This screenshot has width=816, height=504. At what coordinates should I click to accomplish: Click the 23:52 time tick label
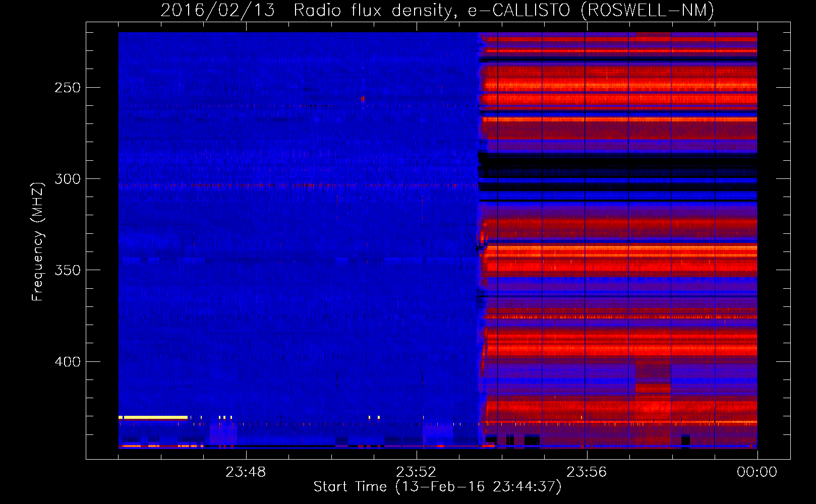[x=416, y=472]
